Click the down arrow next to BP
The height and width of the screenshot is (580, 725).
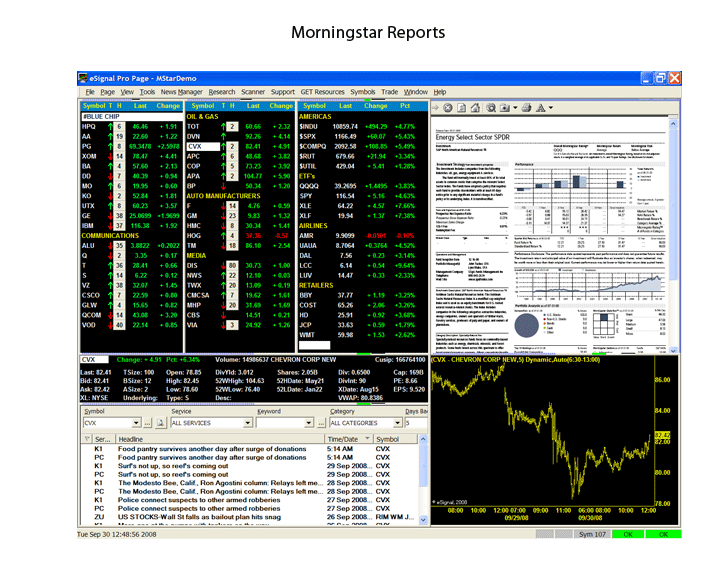point(223,186)
